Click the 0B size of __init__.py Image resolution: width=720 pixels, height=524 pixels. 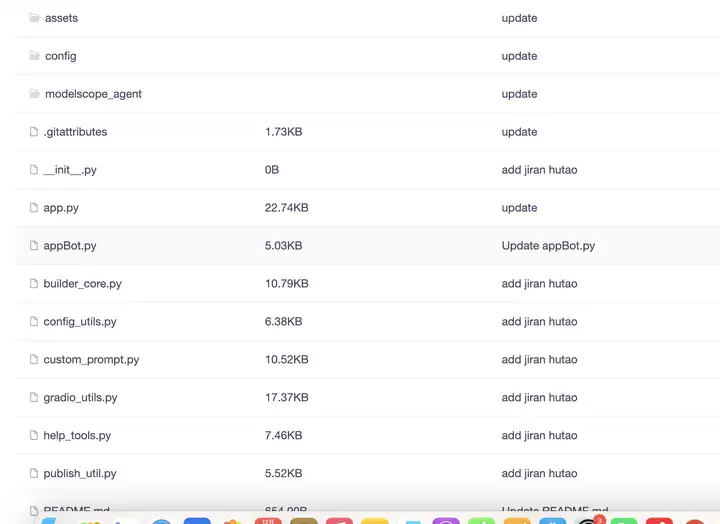tap(272, 170)
